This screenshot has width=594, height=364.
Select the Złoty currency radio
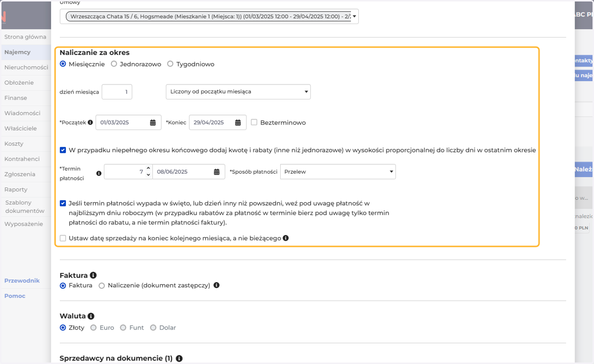[x=63, y=327]
